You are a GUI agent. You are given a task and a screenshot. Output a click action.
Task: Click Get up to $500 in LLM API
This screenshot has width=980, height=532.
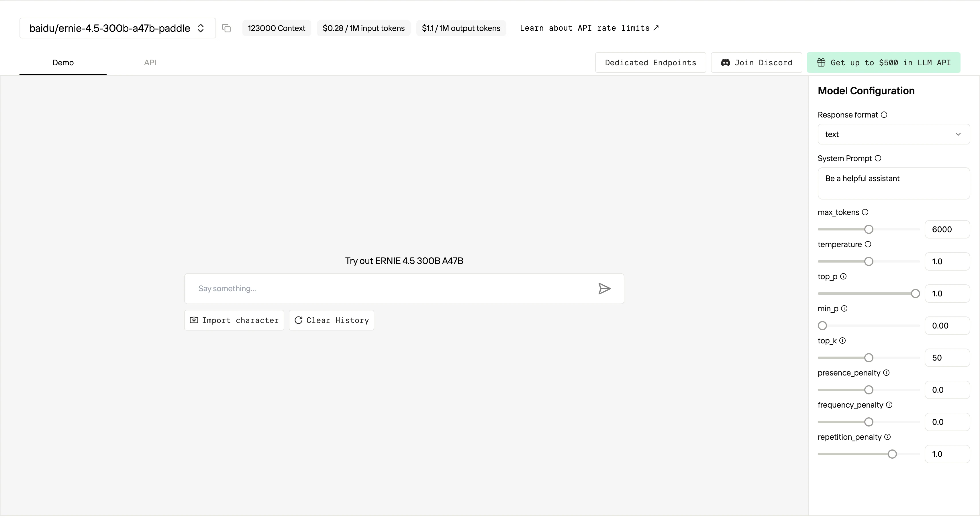(883, 63)
